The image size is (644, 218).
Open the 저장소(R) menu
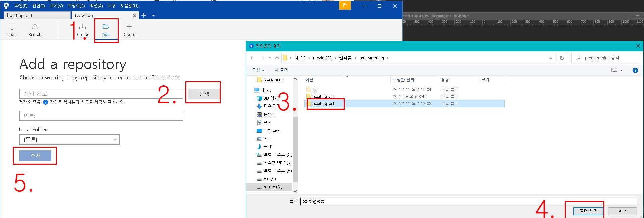76,6
